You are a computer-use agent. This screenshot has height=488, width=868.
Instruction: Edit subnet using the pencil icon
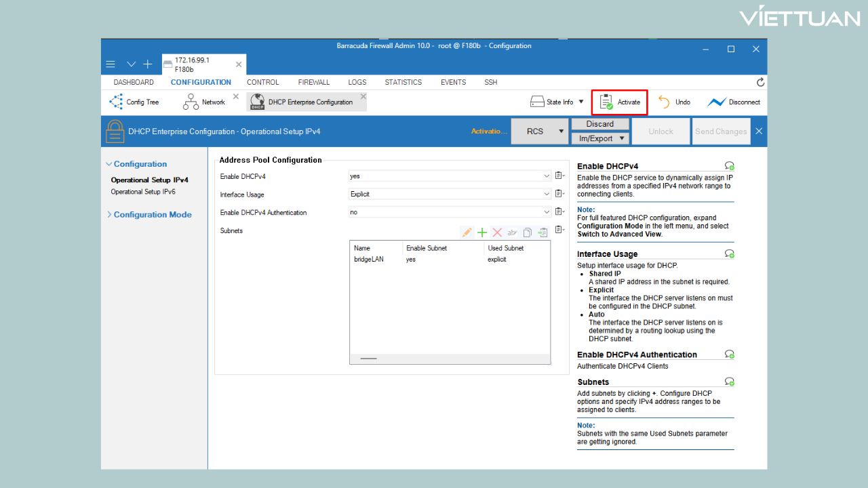tap(467, 232)
